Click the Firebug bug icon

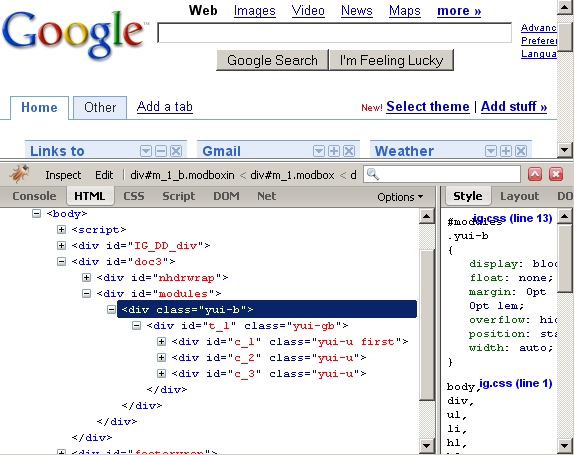pos(20,174)
